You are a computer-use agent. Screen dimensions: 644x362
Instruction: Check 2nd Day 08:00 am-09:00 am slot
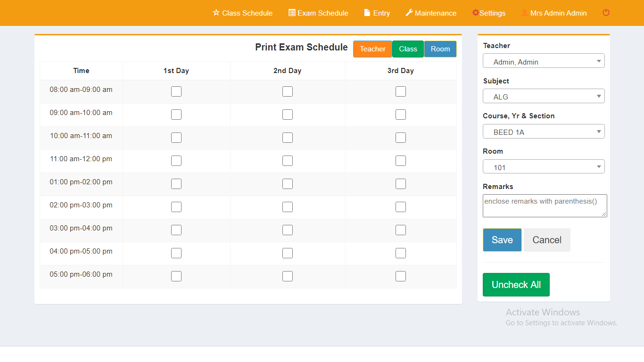click(x=288, y=91)
